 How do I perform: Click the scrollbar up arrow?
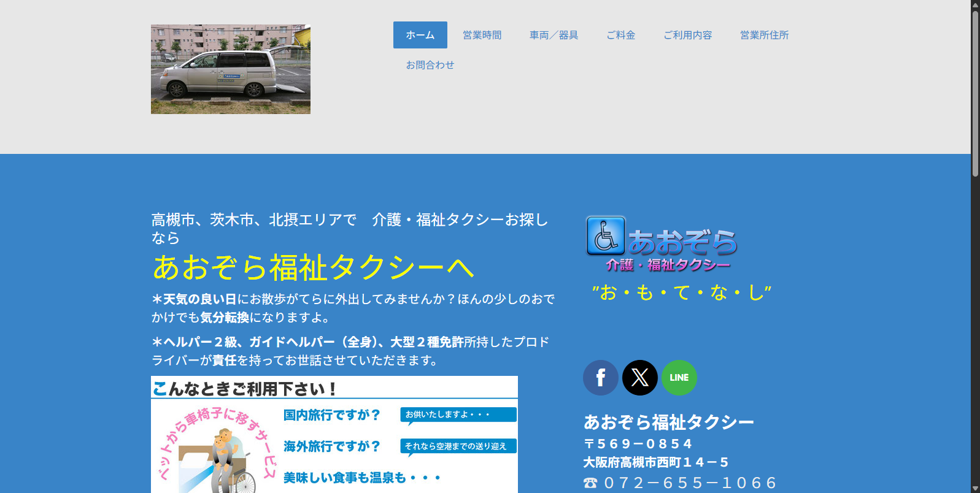coord(975,4)
